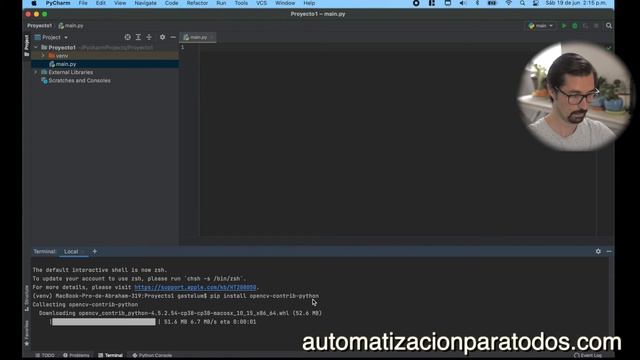This screenshot has width=640, height=360.
Task: Click the main.py breadcrumb in navigation bar
Action: pyautogui.click(x=71, y=26)
